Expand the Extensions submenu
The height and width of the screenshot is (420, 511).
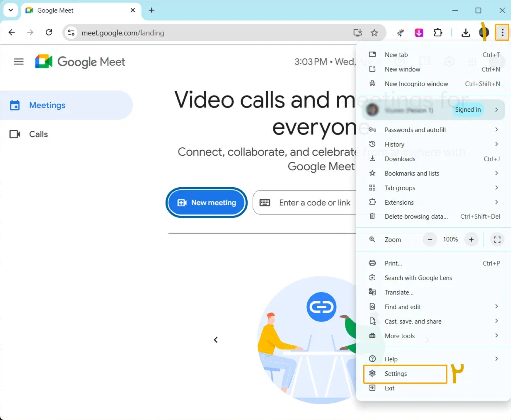(x=434, y=202)
